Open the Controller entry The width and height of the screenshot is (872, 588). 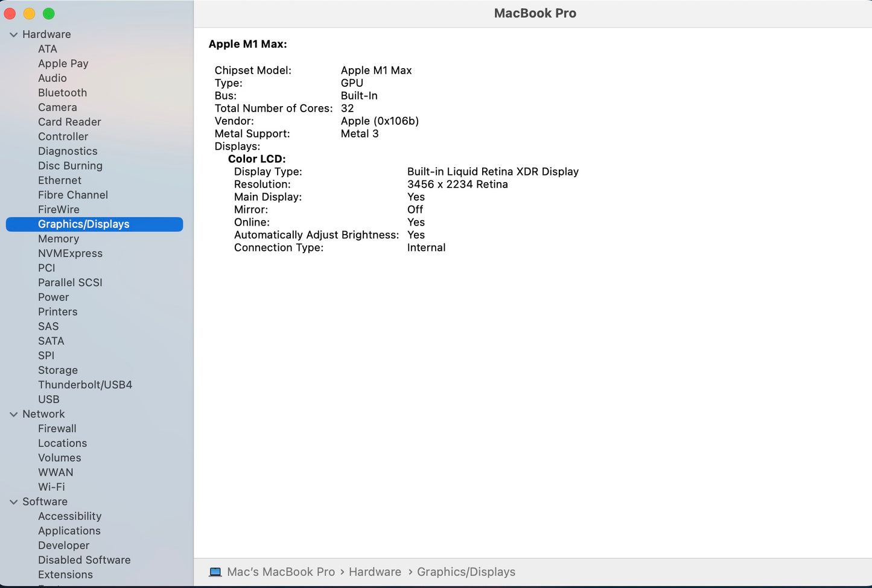pyautogui.click(x=63, y=136)
